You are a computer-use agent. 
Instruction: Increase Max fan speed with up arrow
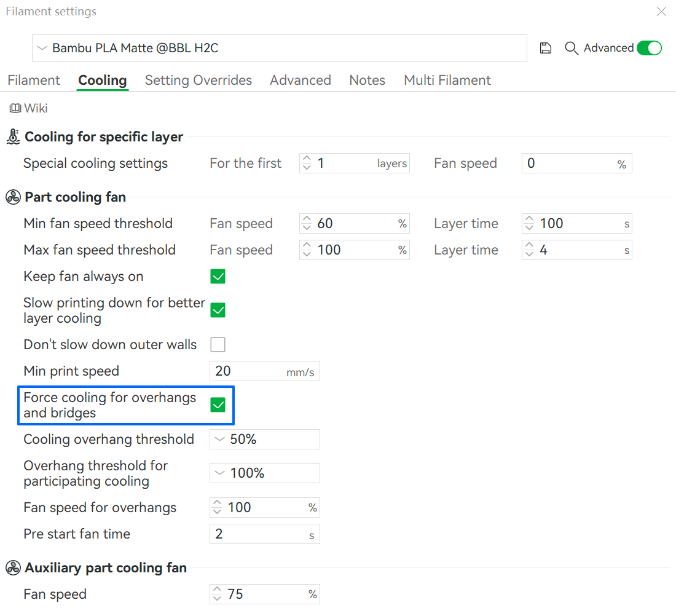click(x=307, y=245)
